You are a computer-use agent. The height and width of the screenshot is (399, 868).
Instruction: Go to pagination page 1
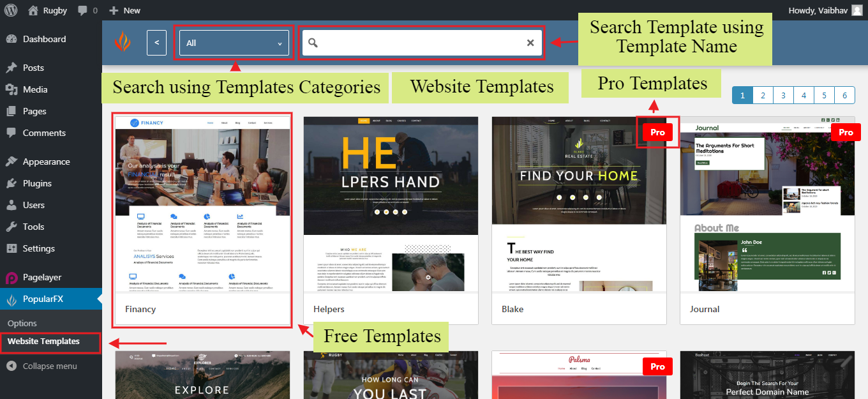742,95
